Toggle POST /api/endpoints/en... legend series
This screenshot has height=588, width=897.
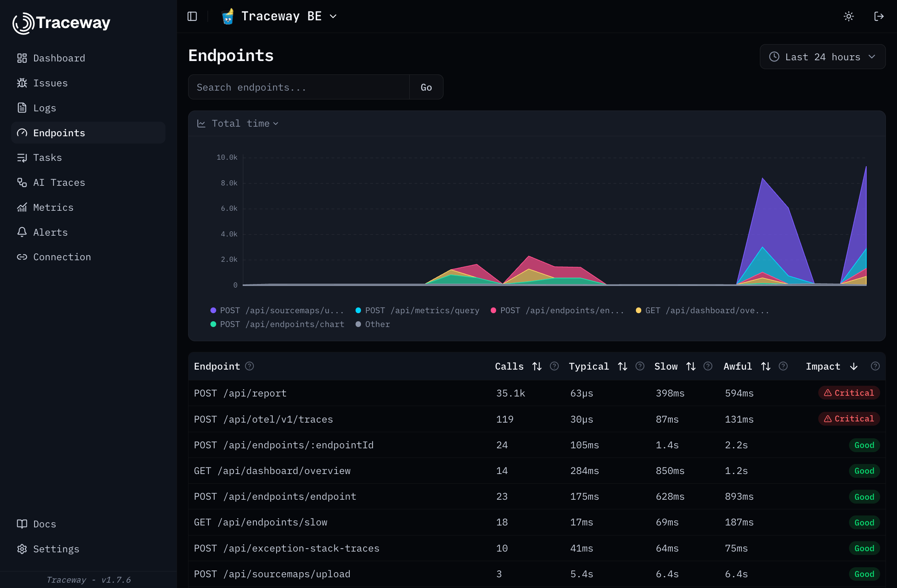click(558, 311)
